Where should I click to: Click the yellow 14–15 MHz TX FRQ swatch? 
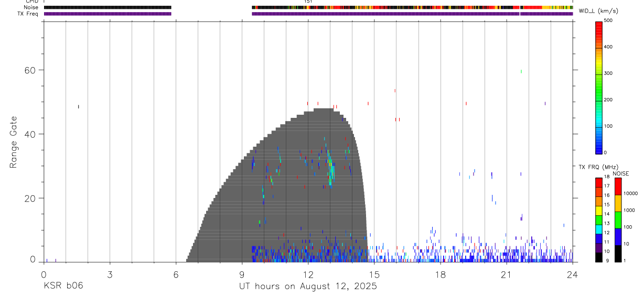point(599,210)
